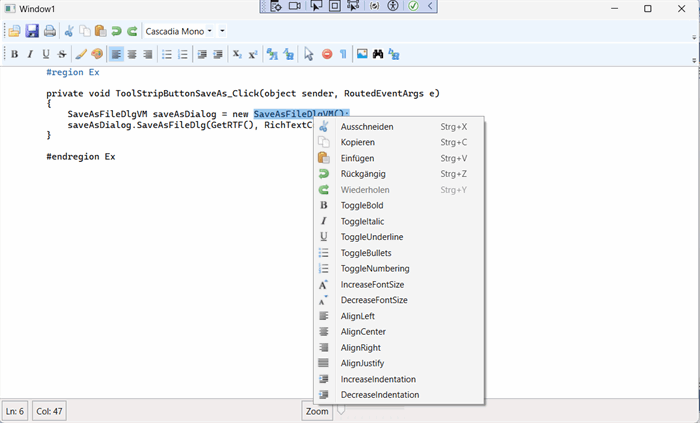Toggle Bold in the formatting toolbar
Viewport: 700px width, 423px height.
[x=15, y=54]
